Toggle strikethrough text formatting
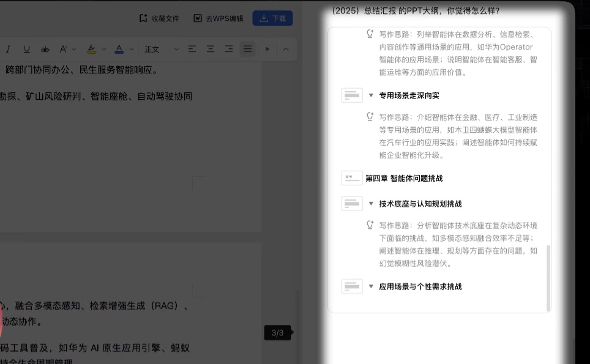The width and height of the screenshot is (590, 364). coord(45,49)
